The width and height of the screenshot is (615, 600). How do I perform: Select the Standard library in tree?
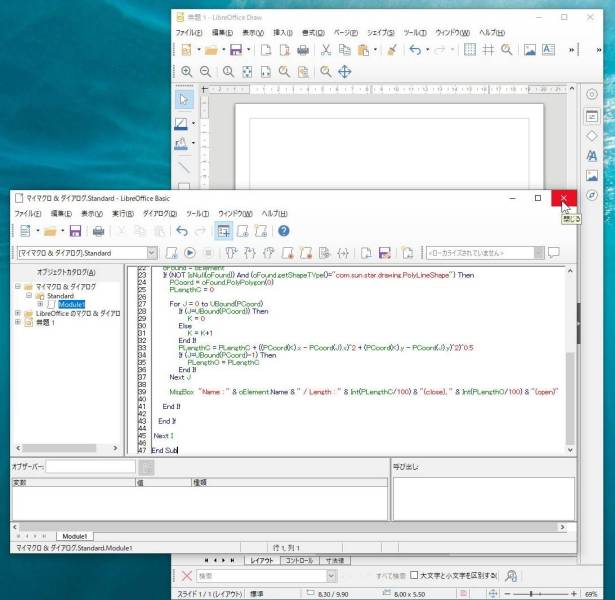(60, 296)
